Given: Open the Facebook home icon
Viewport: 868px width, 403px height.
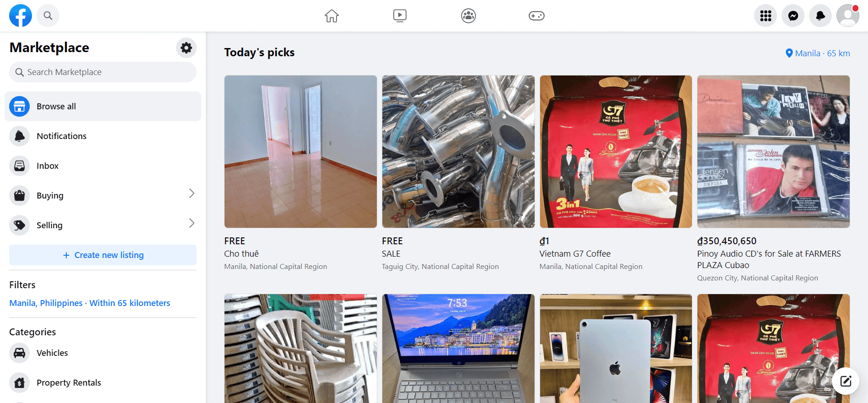Looking at the screenshot, I should [332, 16].
